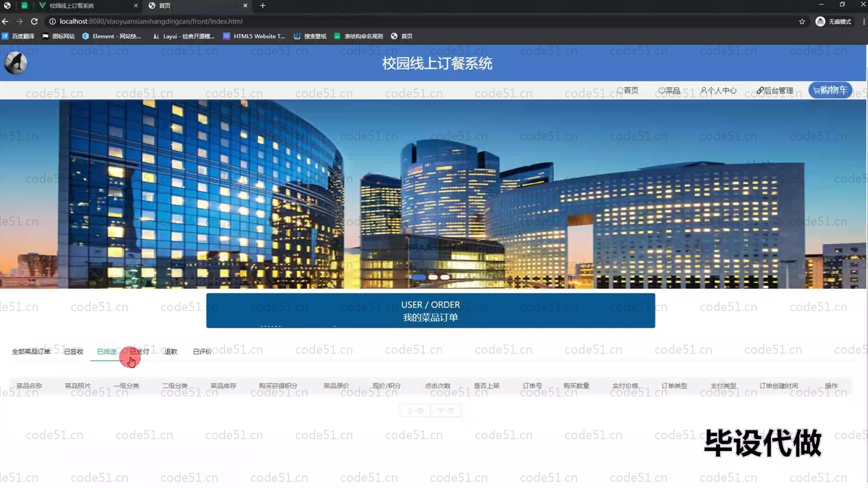Click the 二级分类 column header
Screen dimensions: 868x488
point(175,386)
